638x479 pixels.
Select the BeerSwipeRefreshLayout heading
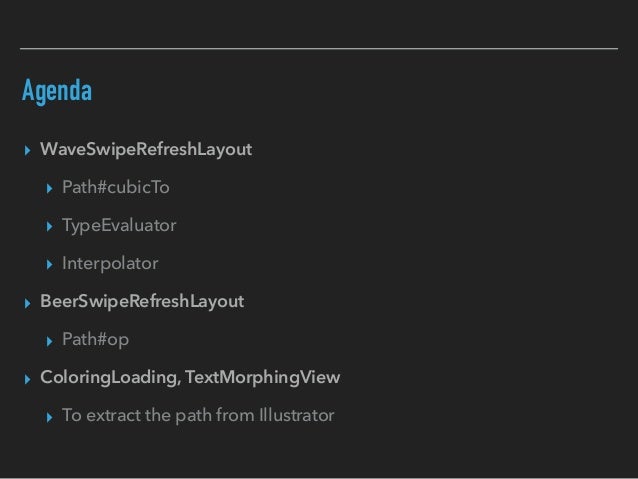142,302
